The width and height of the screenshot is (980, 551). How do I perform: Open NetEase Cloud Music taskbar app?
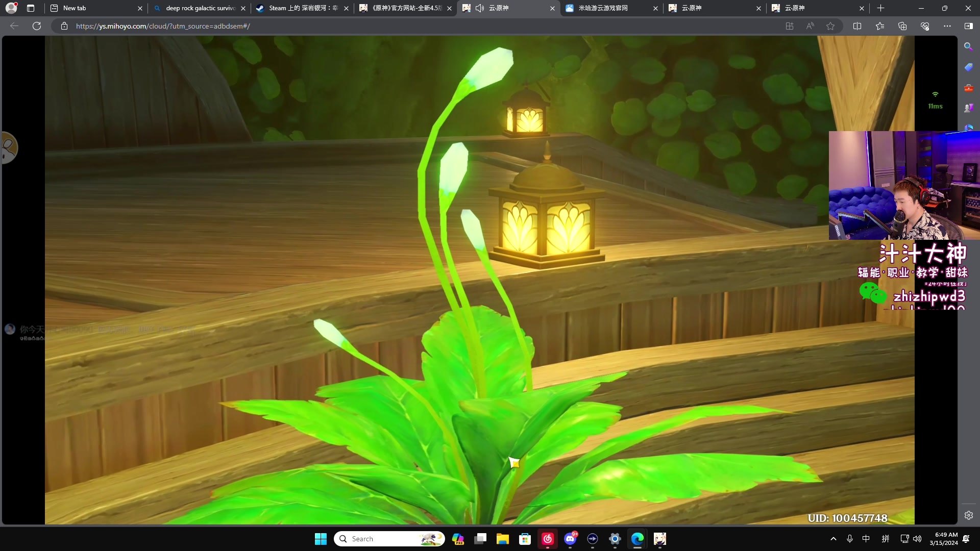point(548,539)
